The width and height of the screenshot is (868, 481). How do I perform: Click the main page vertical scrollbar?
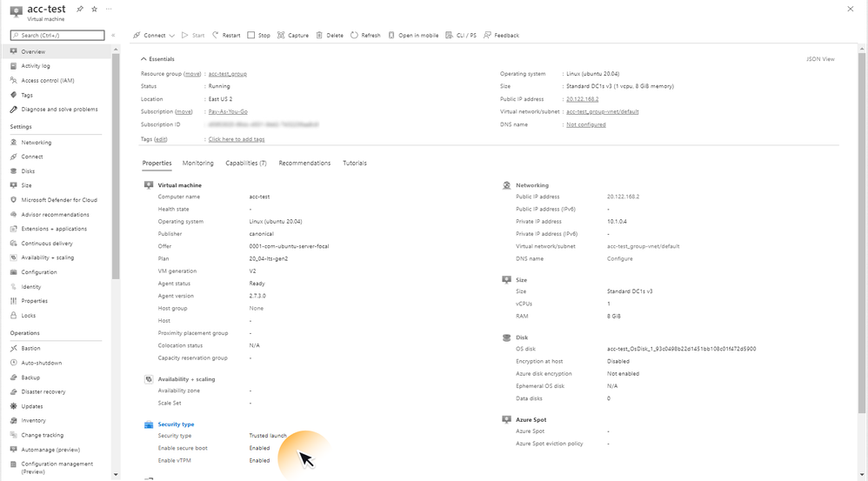click(x=861, y=232)
